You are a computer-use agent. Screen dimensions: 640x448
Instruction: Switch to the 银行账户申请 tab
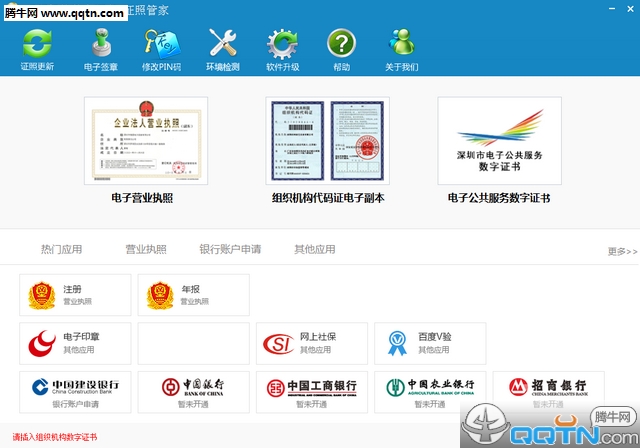[x=230, y=249]
